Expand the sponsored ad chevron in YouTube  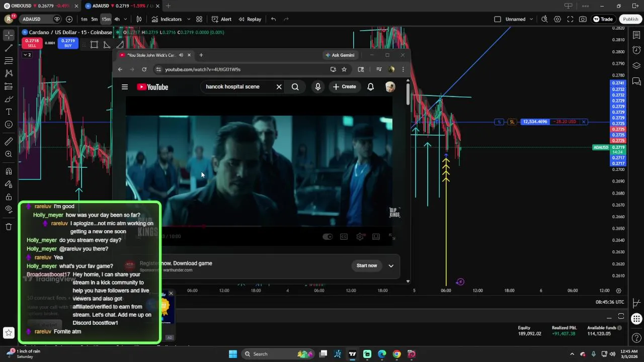(391, 265)
